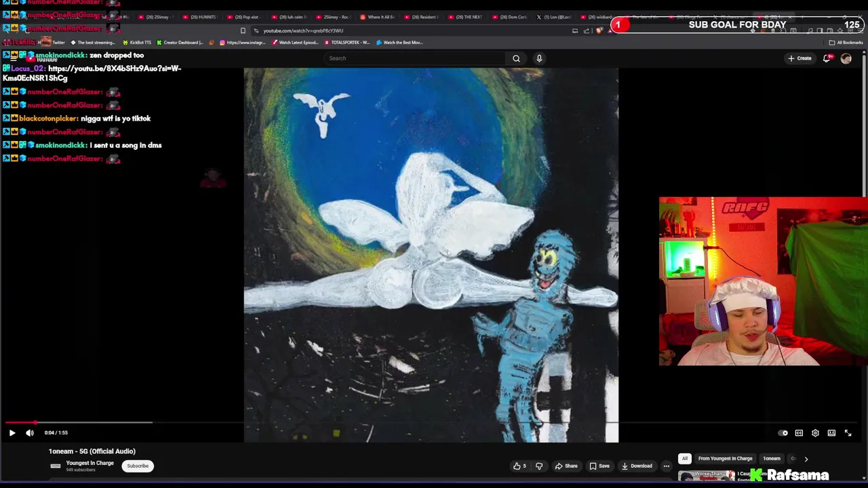Open the more actions ellipsis menu
Viewport: 868px width, 488px height.
[666, 466]
